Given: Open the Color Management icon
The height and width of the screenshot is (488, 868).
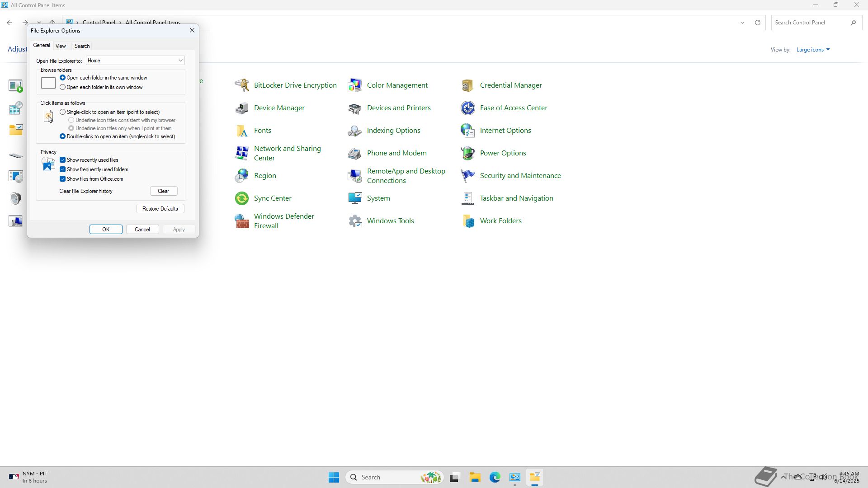Looking at the screenshot, I should [355, 85].
